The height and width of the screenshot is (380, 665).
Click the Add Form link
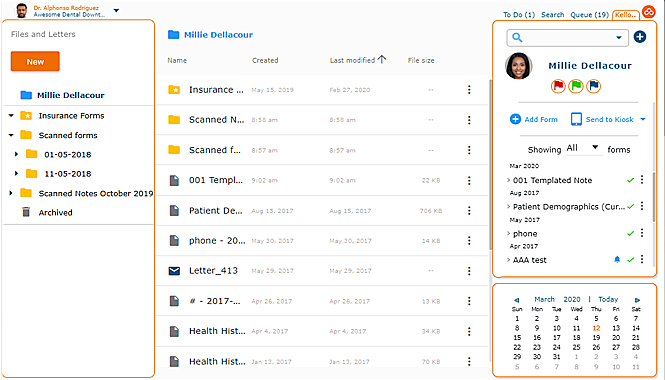click(x=541, y=119)
